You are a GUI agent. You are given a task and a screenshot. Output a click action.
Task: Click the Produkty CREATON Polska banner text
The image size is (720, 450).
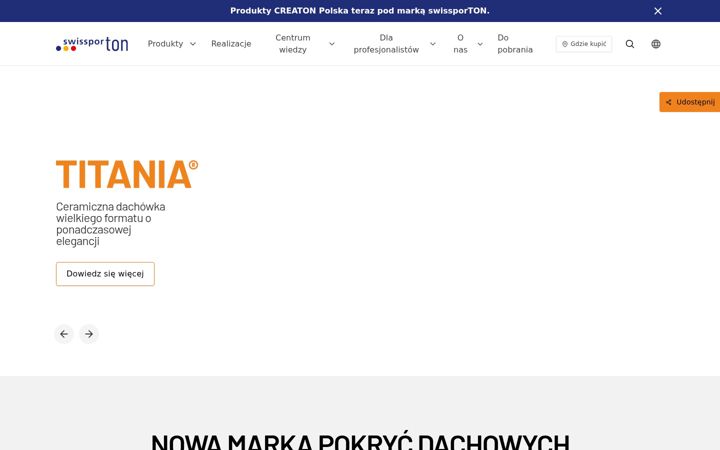(x=360, y=11)
